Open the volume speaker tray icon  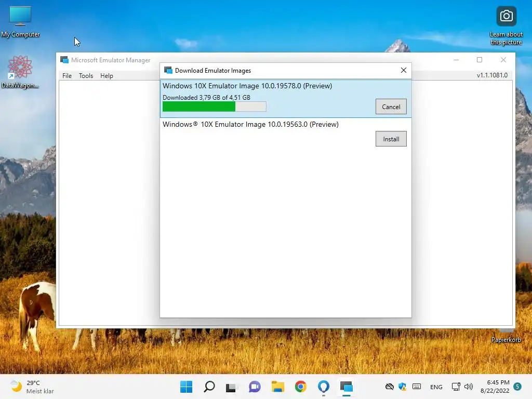click(469, 387)
